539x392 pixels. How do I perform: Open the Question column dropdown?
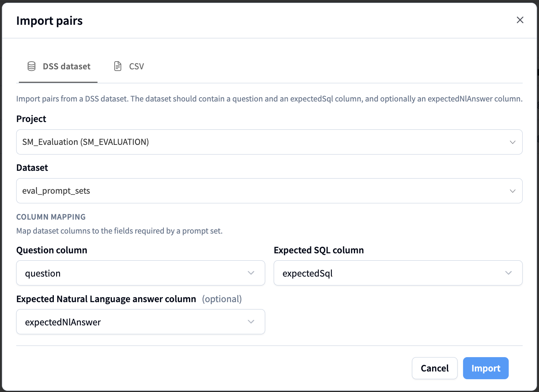tap(141, 273)
